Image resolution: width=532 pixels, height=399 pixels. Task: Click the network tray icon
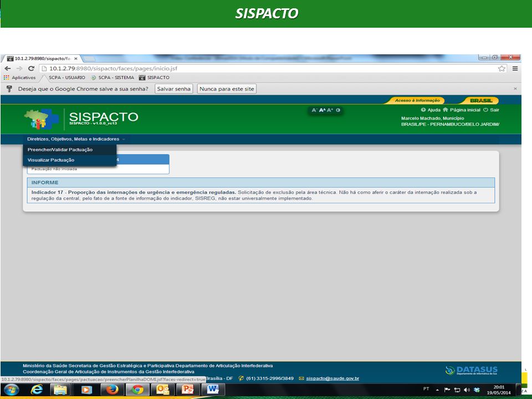pyautogui.click(x=457, y=390)
